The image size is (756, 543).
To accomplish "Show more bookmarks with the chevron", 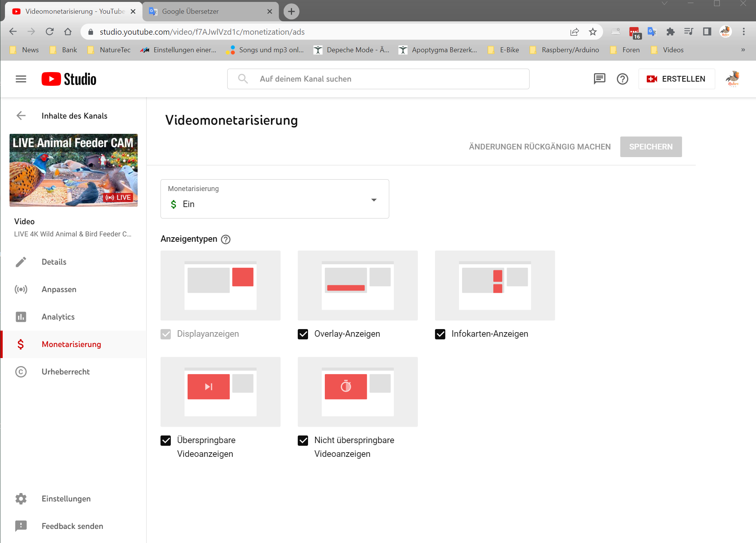I will 743,50.
